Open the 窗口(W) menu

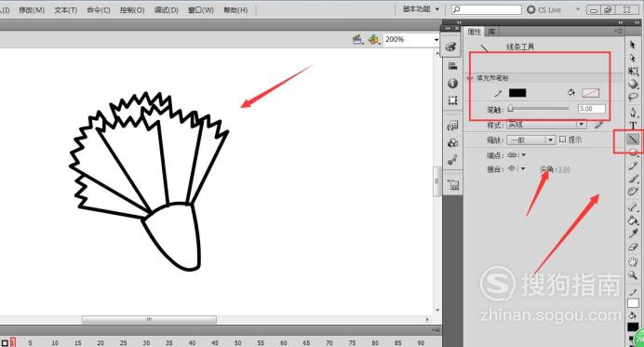(201, 10)
